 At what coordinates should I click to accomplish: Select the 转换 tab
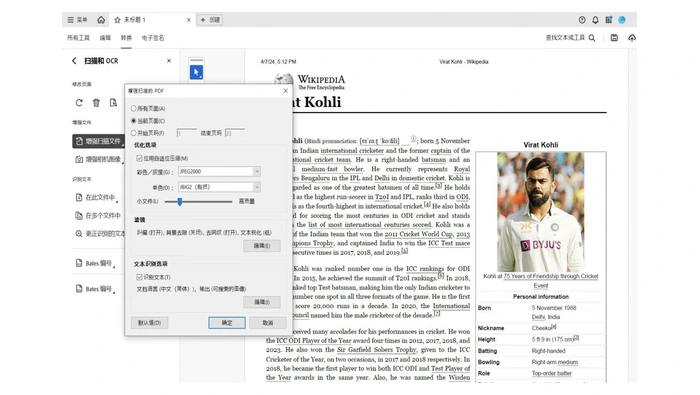pos(126,38)
